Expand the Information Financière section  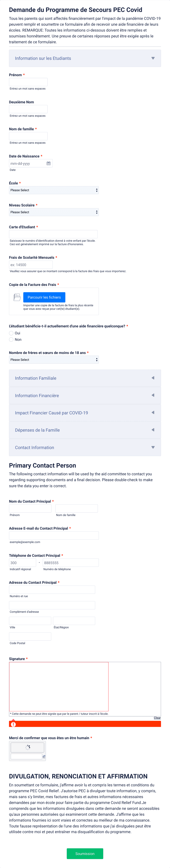(x=85, y=396)
